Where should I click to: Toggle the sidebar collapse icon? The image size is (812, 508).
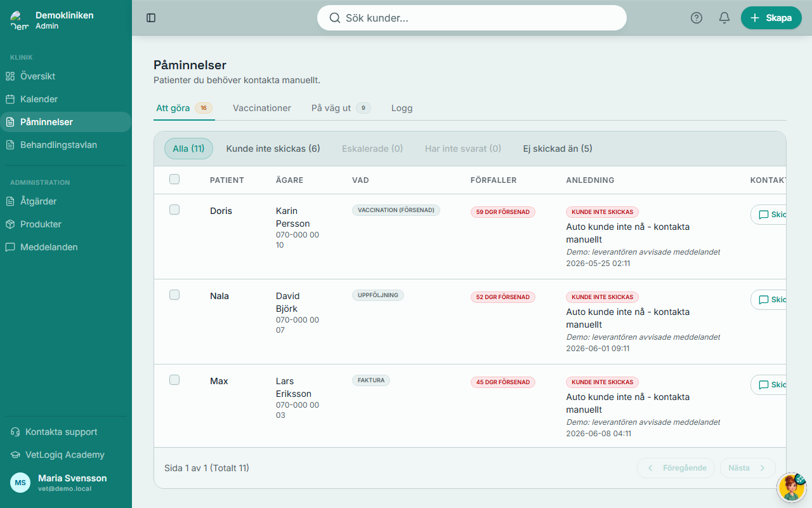point(151,18)
